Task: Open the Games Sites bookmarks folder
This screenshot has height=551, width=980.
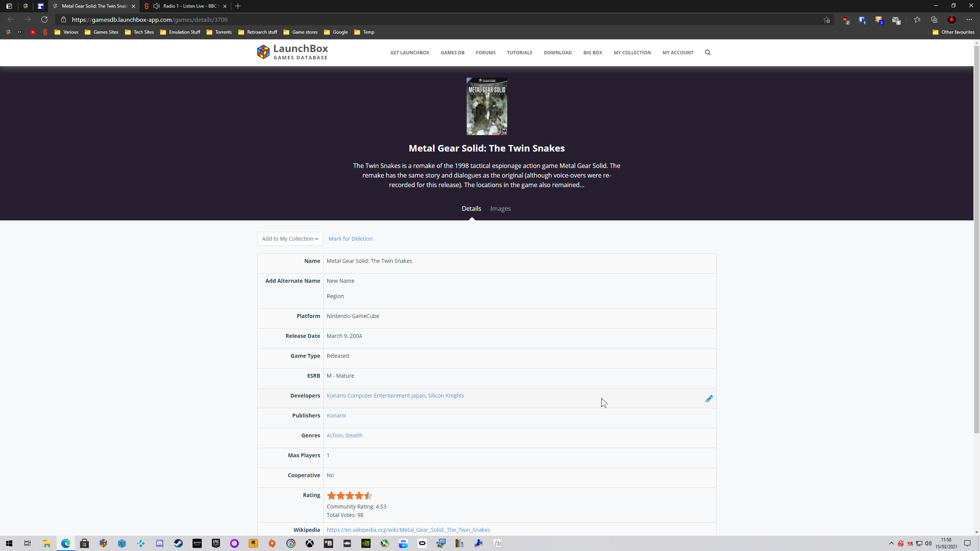Action: click(101, 32)
